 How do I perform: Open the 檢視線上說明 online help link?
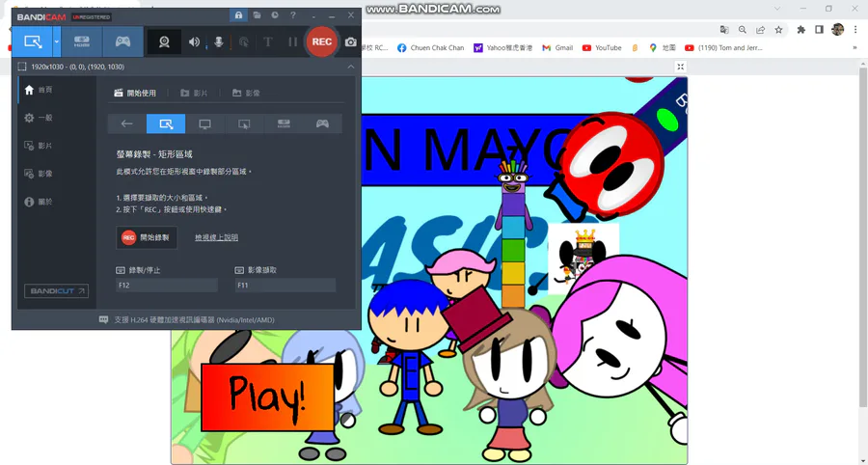point(216,237)
